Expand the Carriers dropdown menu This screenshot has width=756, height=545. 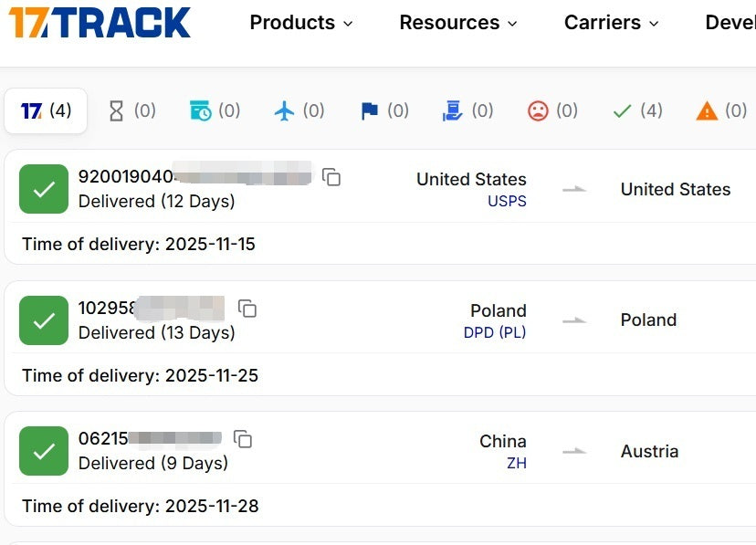[x=612, y=23]
